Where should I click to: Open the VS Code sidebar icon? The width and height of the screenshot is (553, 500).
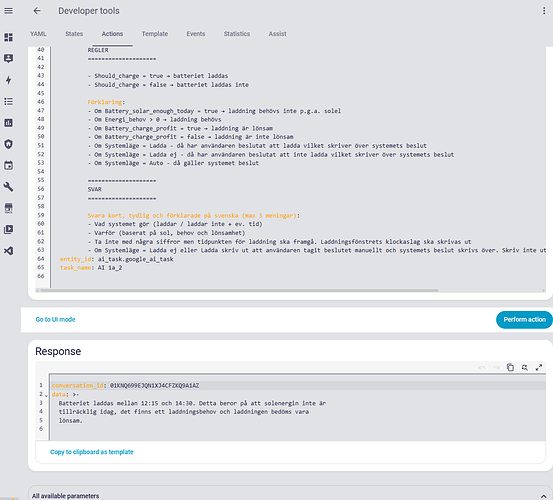pos(8,251)
